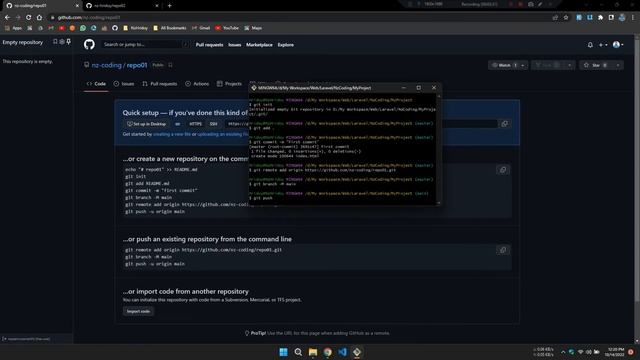Focus the 'Search or jump to' field
Viewport: 640px width, 360px height.
pos(145,44)
